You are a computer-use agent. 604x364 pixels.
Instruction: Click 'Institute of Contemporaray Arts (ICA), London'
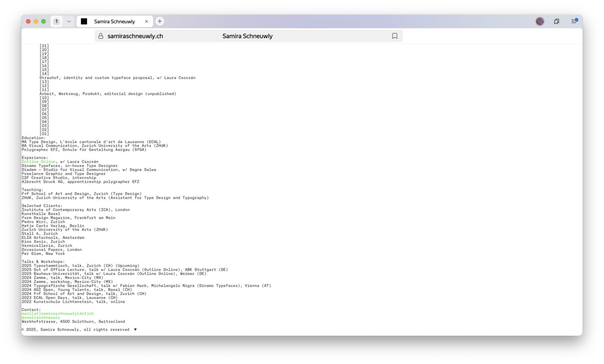pos(76,210)
